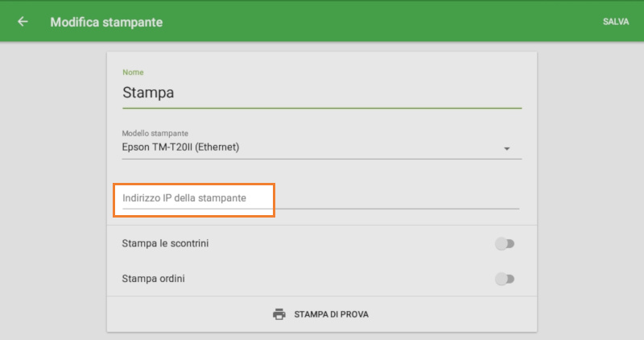Click the green Nome field label
The height and width of the screenshot is (340, 644).
click(x=133, y=73)
